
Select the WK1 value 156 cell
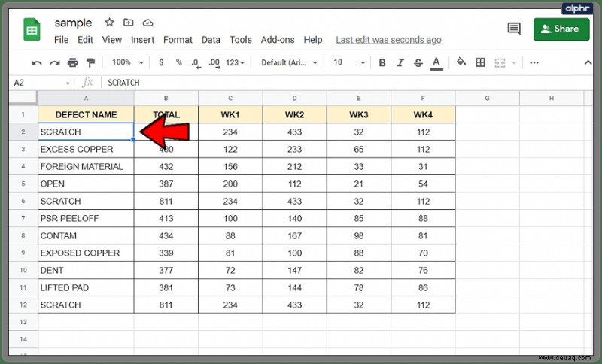point(230,166)
